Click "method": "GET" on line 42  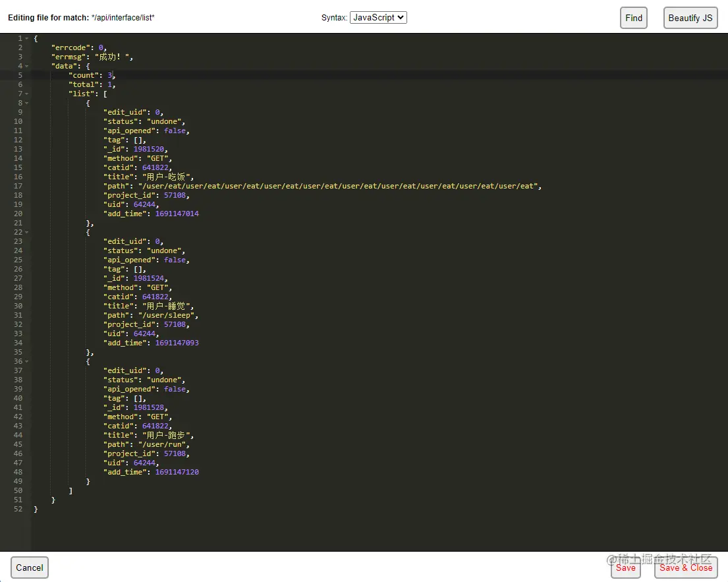coord(138,417)
